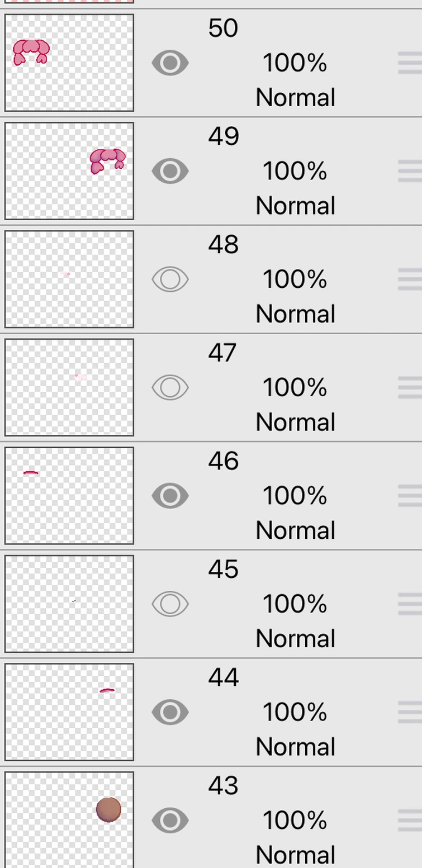Click the layer name 44

[224, 677]
